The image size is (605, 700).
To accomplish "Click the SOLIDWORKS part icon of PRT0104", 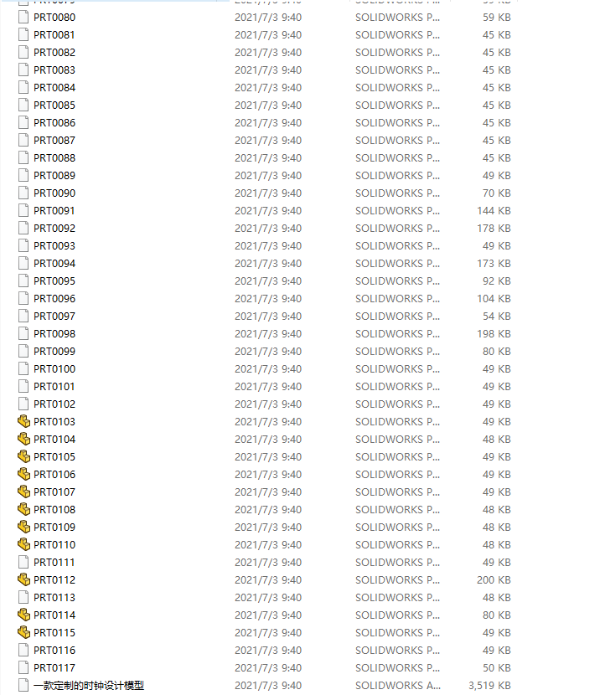I will (23, 439).
